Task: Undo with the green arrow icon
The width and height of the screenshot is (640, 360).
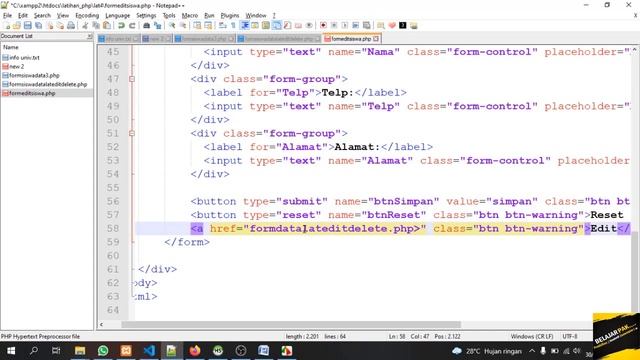Action: tap(121, 25)
